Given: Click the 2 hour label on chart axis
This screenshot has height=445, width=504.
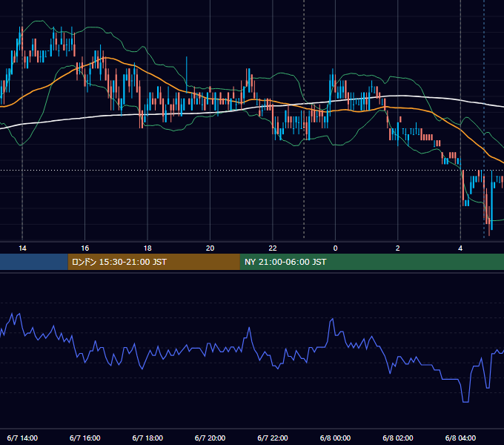Looking at the screenshot, I should point(397,248).
